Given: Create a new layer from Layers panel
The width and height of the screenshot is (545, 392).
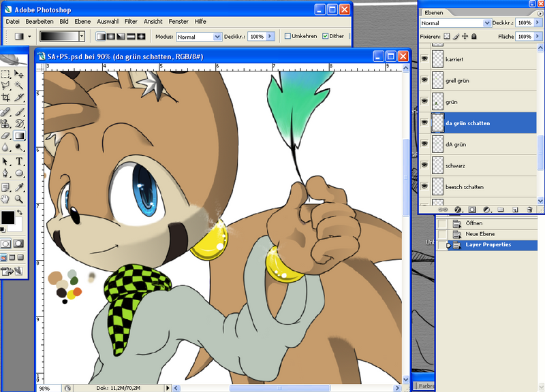Looking at the screenshot, I should (x=515, y=210).
